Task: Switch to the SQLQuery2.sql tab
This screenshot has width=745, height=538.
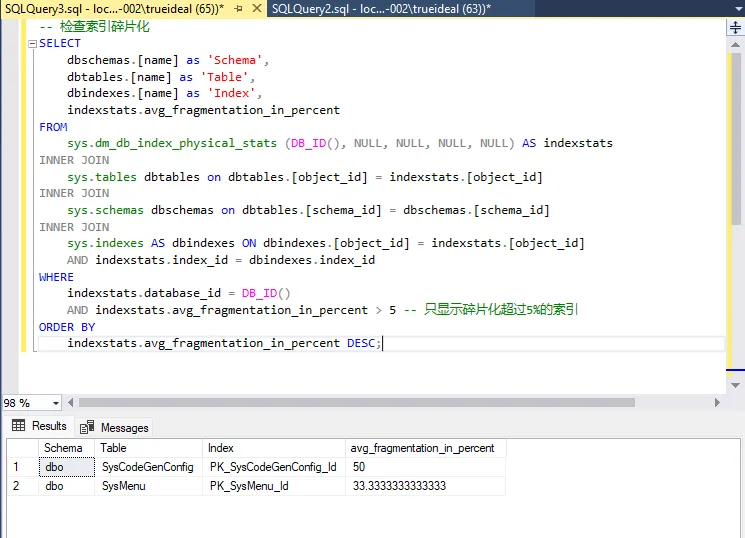Action: (x=379, y=8)
